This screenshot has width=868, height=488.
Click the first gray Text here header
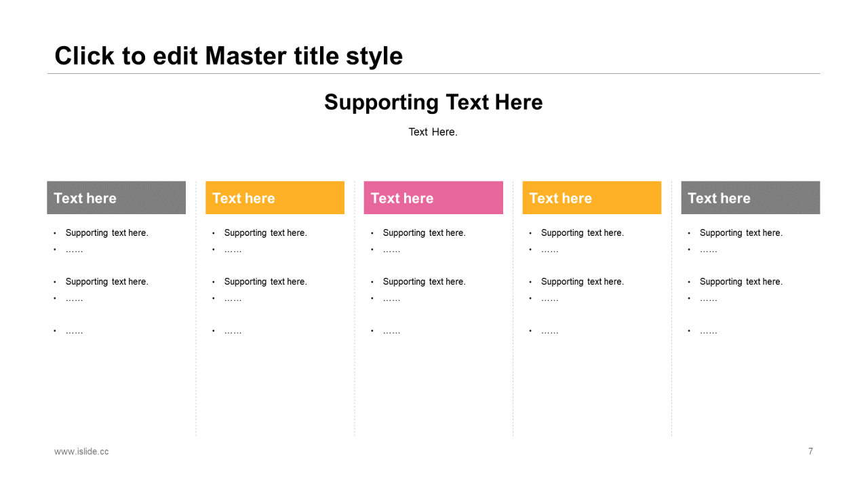116,198
